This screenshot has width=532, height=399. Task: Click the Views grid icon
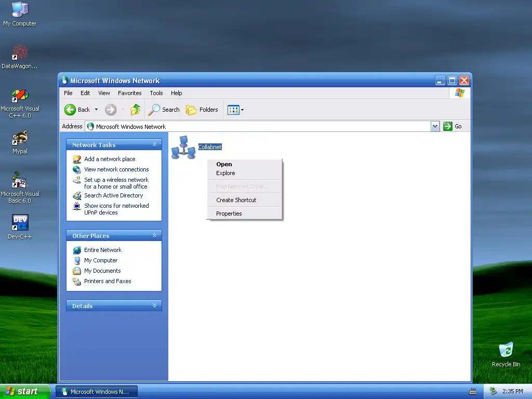click(x=233, y=110)
